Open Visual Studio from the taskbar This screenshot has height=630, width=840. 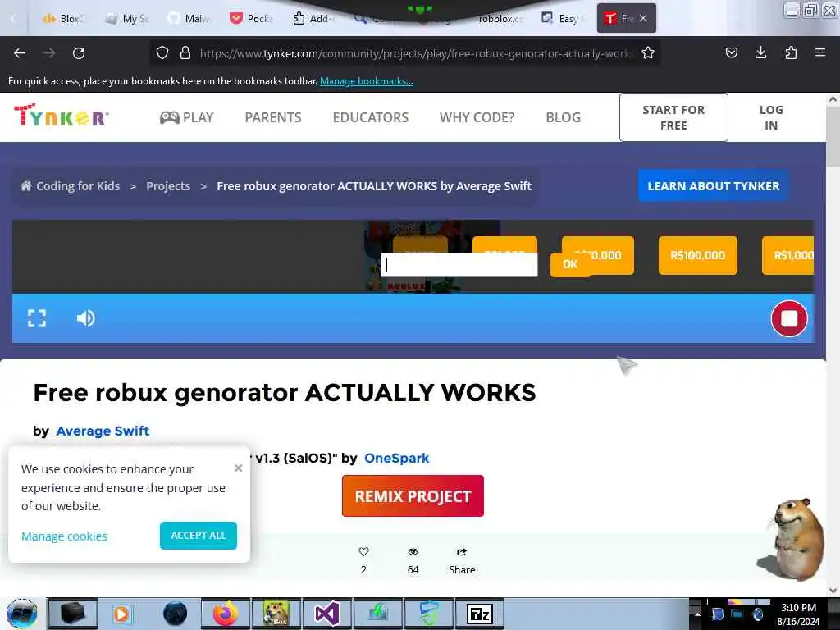pos(326,614)
